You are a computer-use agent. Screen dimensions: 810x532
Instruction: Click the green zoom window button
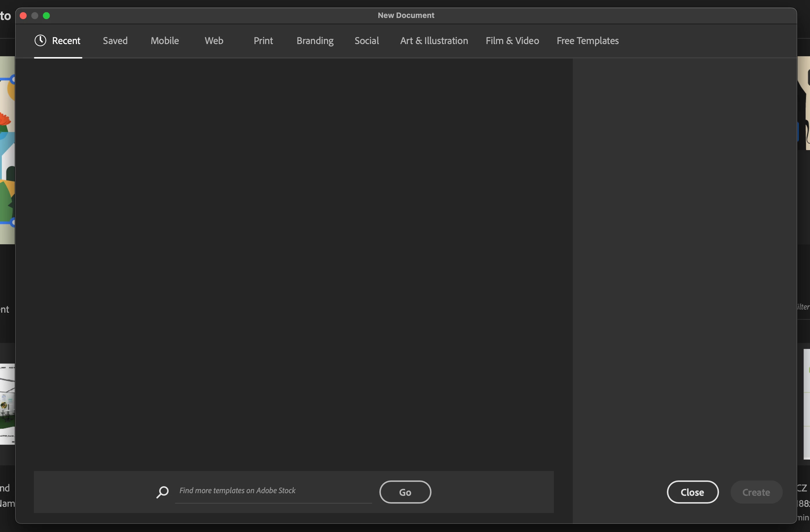click(x=47, y=16)
